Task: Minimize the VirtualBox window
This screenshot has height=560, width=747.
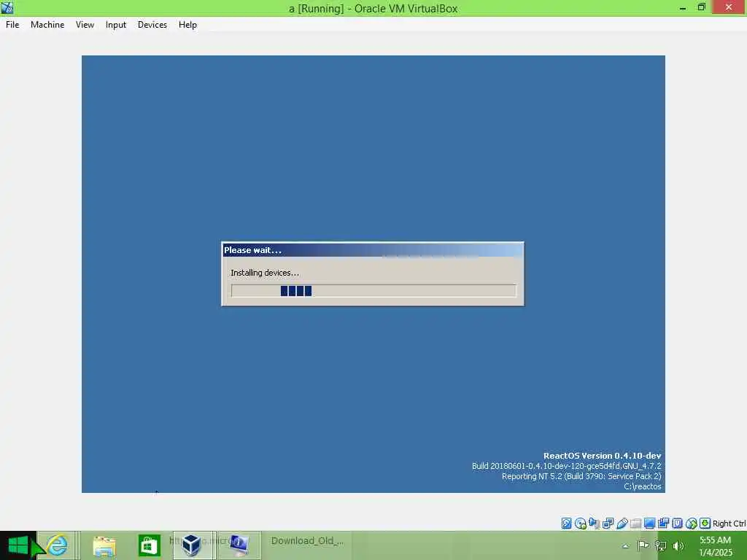Action: point(683,7)
